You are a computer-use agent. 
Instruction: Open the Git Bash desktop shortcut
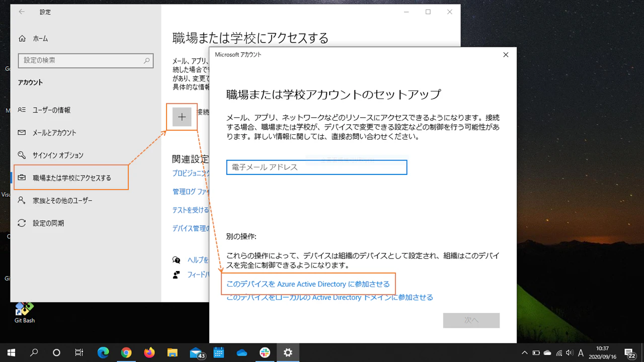click(x=24, y=312)
